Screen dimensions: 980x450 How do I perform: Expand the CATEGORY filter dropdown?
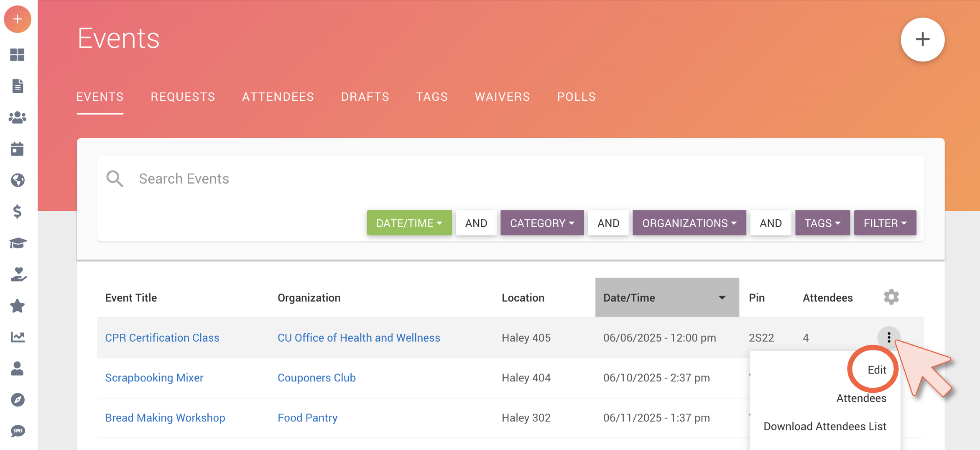[542, 223]
